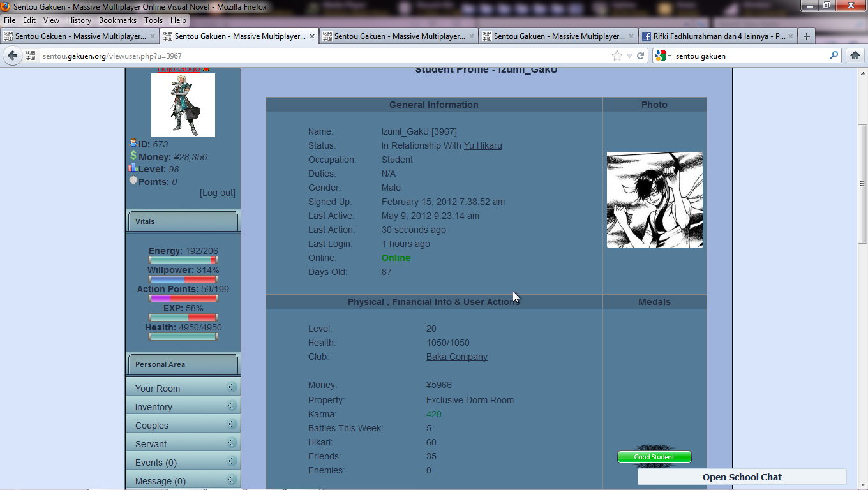Expand the Open School Chat panel
Viewport: 868px width, 490px height.
tap(742, 477)
